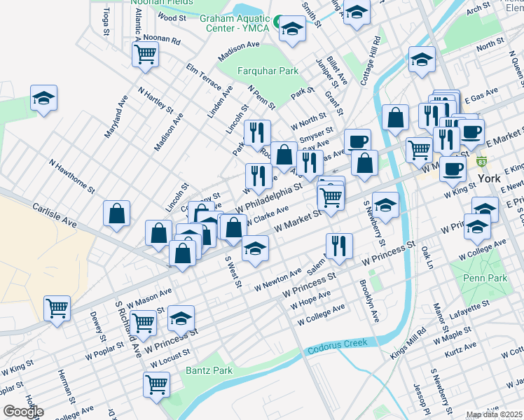
Task: Click the school marker above W College Ave east
Action: [x=478, y=227]
